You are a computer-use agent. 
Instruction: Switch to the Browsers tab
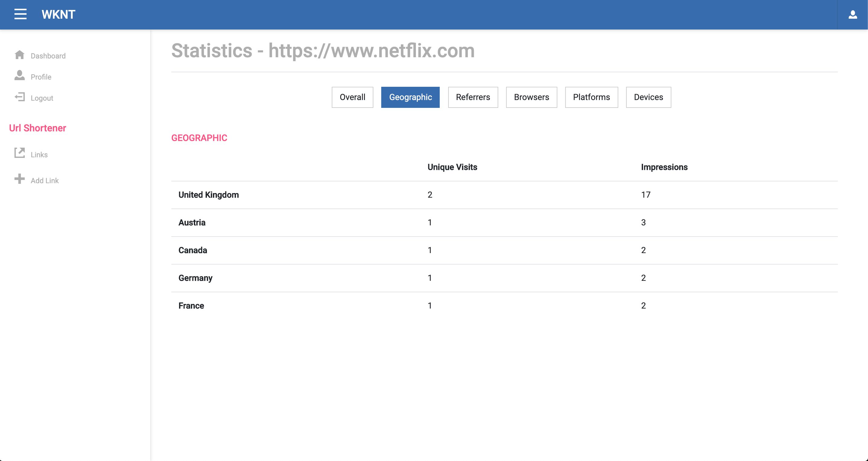(x=531, y=97)
